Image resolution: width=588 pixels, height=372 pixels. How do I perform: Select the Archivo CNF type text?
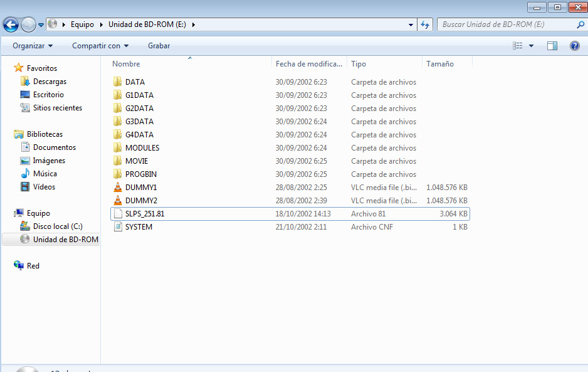(372, 226)
